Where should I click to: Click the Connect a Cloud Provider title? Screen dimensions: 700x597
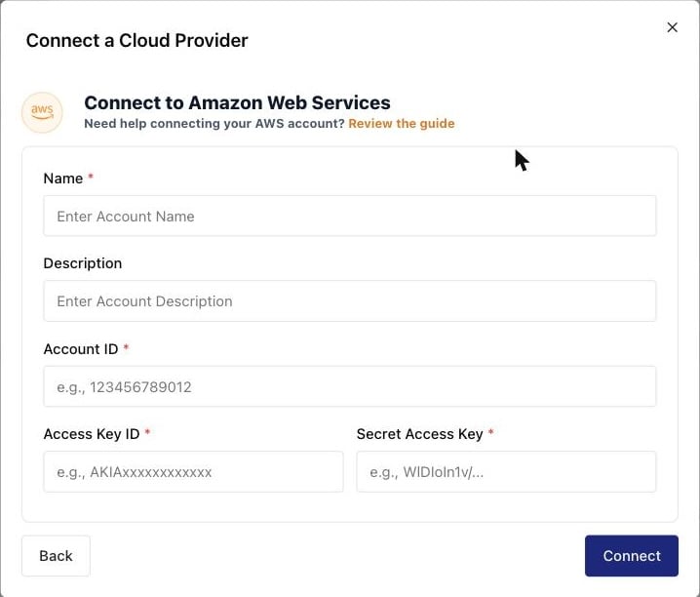[x=137, y=41]
